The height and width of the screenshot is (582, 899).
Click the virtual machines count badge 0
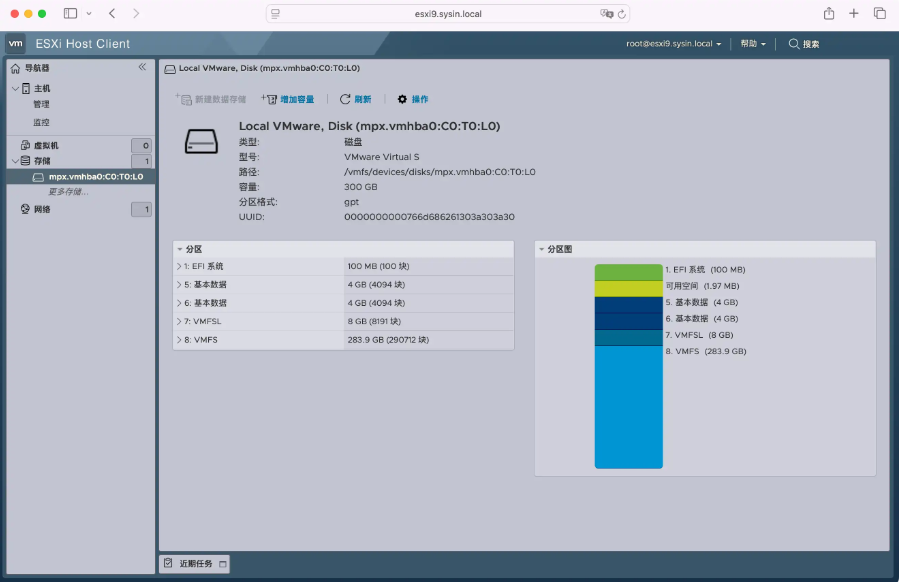(142, 146)
